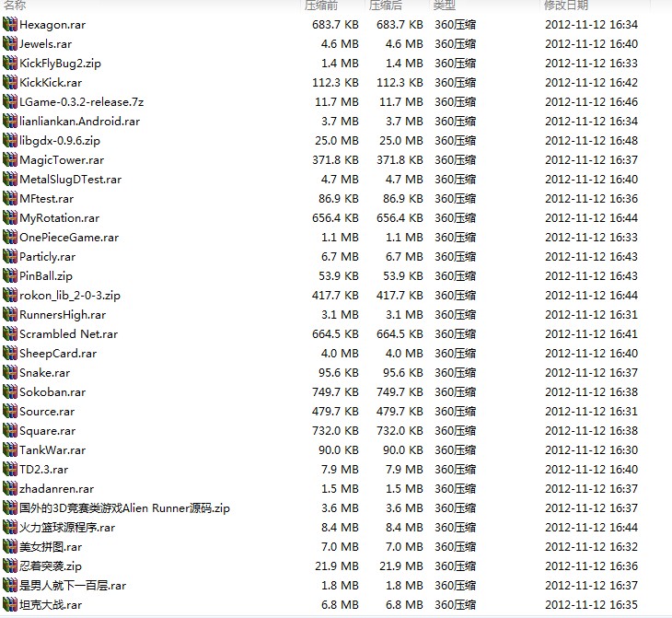This screenshot has height=618, width=672.
Task: Click the archive icon for Snake.rar
Action: pyautogui.click(x=10, y=372)
